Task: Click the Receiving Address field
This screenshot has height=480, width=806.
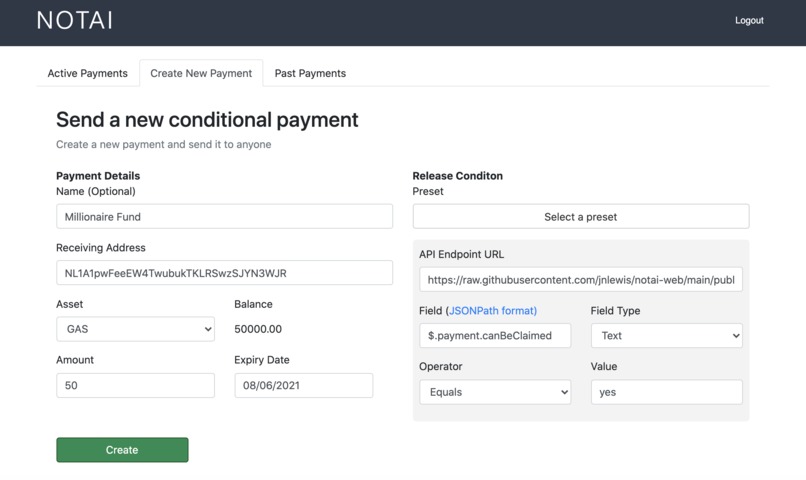Action: pos(225,273)
